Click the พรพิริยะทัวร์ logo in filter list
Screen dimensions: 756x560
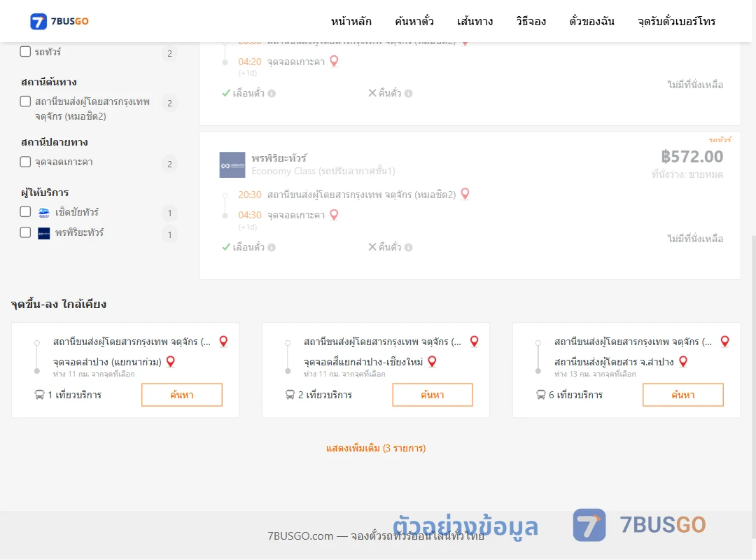click(x=44, y=234)
